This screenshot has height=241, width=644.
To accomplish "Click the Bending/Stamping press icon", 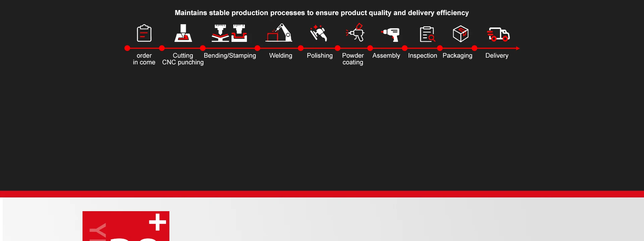I will point(229,33).
